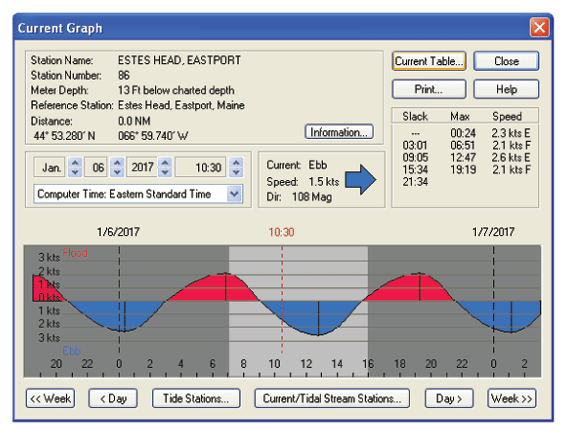This screenshot has width=567, height=432.
Task: Click the Speed column header
Action: [x=507, y=116]
